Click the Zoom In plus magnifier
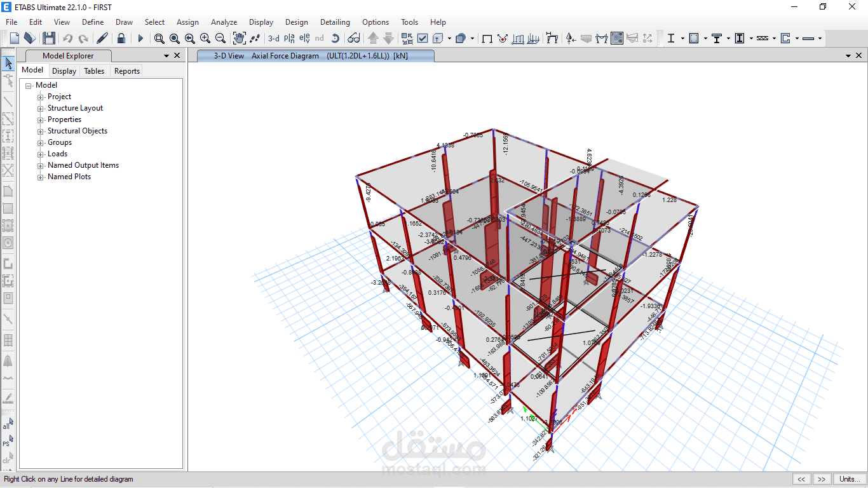 [x=205, y=38]
